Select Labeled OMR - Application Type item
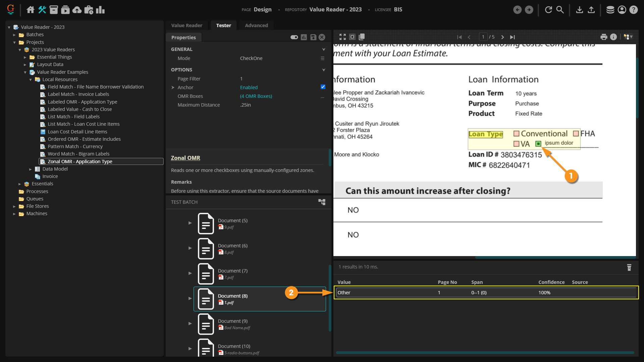The width and height of the screenshot is (644, 362). (x=82, y=102)
